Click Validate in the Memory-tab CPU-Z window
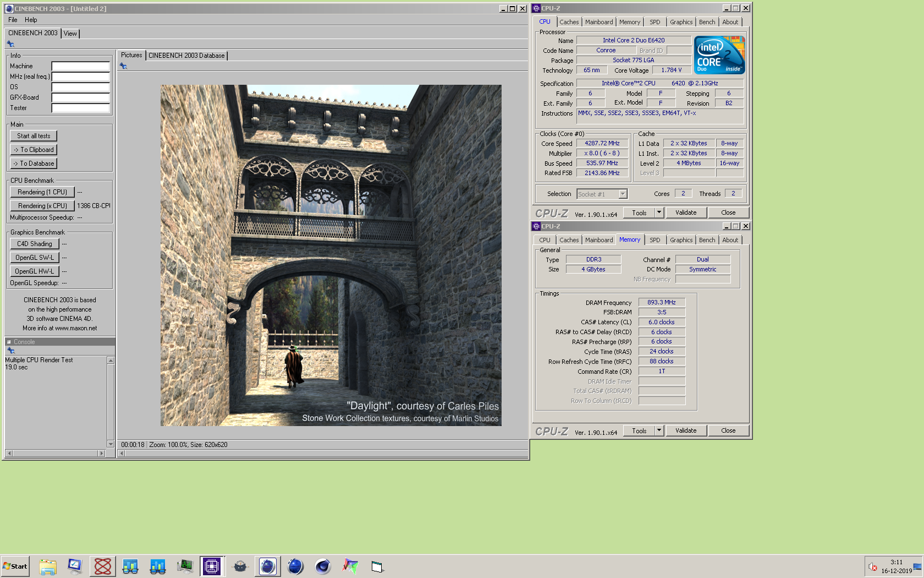The height and width of the screenshot is (578, 924). 686,430
